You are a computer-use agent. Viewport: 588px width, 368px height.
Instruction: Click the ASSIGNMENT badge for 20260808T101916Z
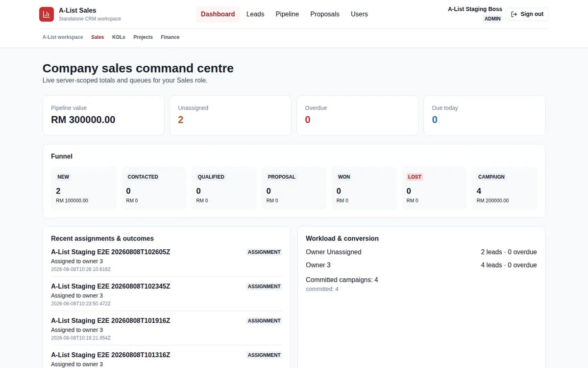tap(264, 321)
